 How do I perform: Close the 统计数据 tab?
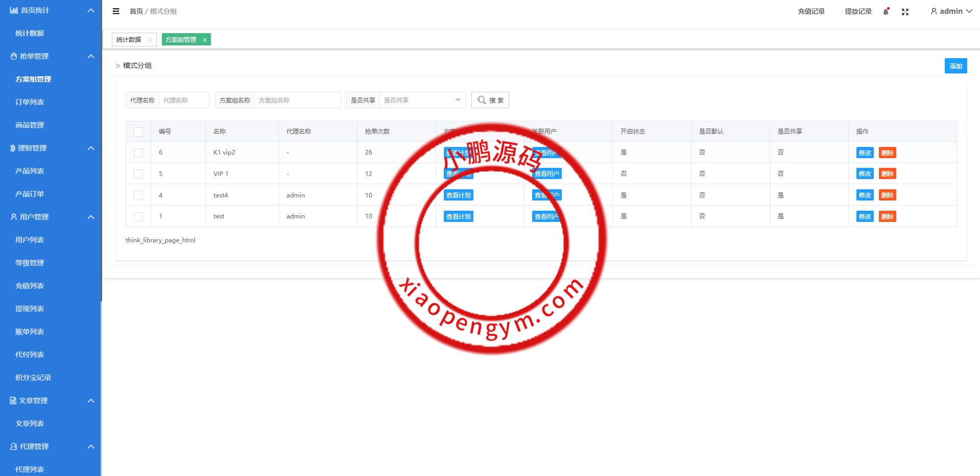pyautogui.click(x=150, y=40)
